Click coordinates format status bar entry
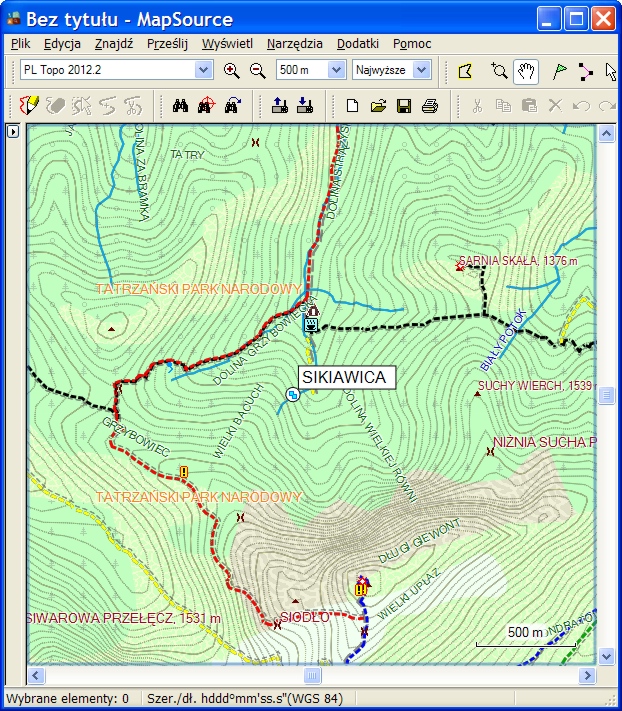The height and width of the screenshot is (711, 622). pos(245,699)
